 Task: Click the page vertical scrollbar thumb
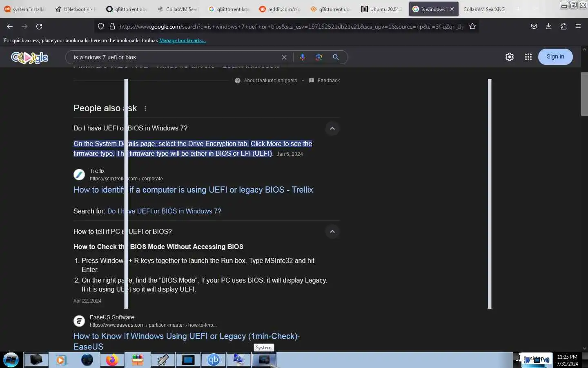(584, 94)
